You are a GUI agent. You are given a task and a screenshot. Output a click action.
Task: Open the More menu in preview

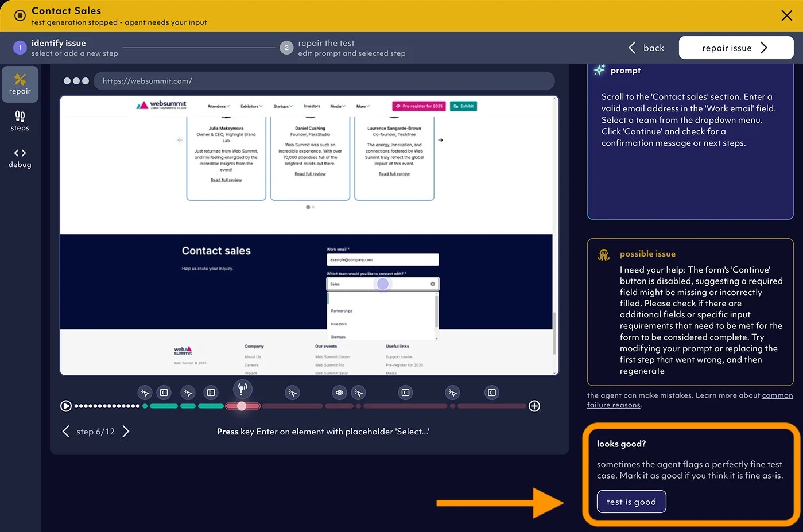363,106
